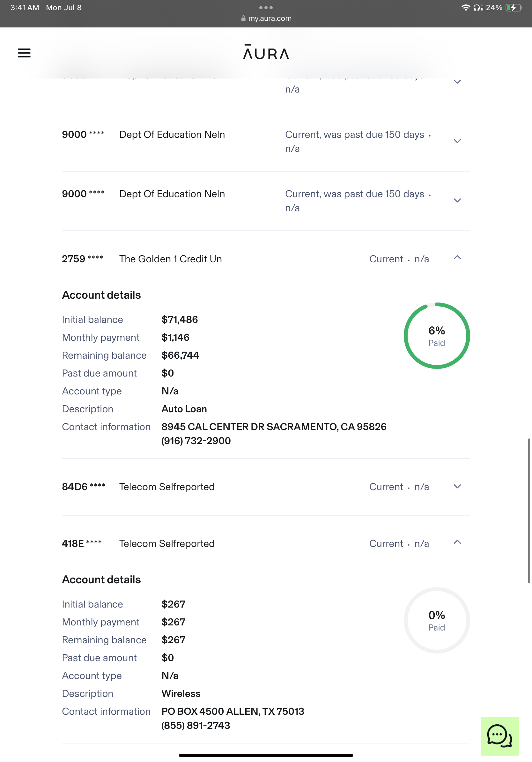Select 'The Golden 1 Credit Un' name
The image size is (532, 762).
pos(171,259)
